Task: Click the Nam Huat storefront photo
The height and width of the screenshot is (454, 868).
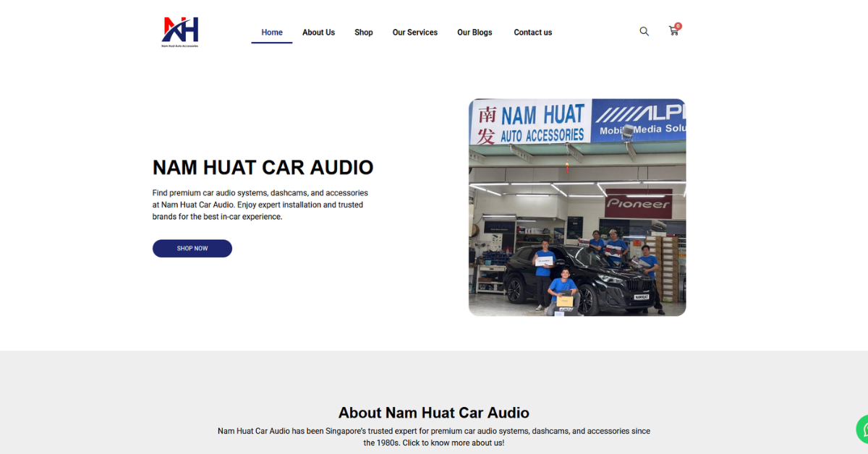Action: pyautogui.click(x=577, y=207)
